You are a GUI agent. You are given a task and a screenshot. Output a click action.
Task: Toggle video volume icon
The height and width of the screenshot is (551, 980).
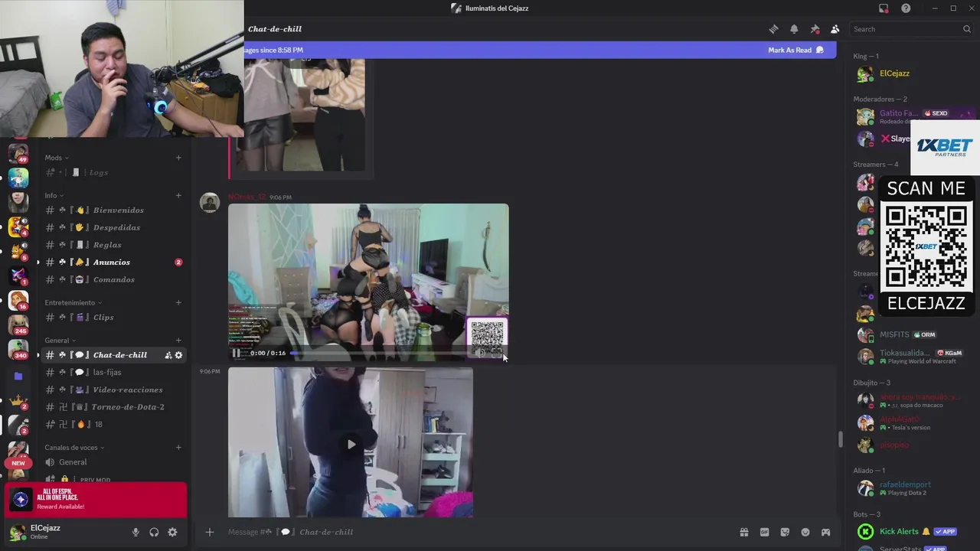[481, 353]
